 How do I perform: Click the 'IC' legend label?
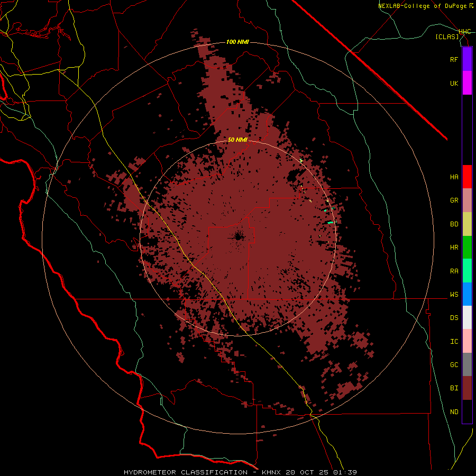click(x=454, y=342)
